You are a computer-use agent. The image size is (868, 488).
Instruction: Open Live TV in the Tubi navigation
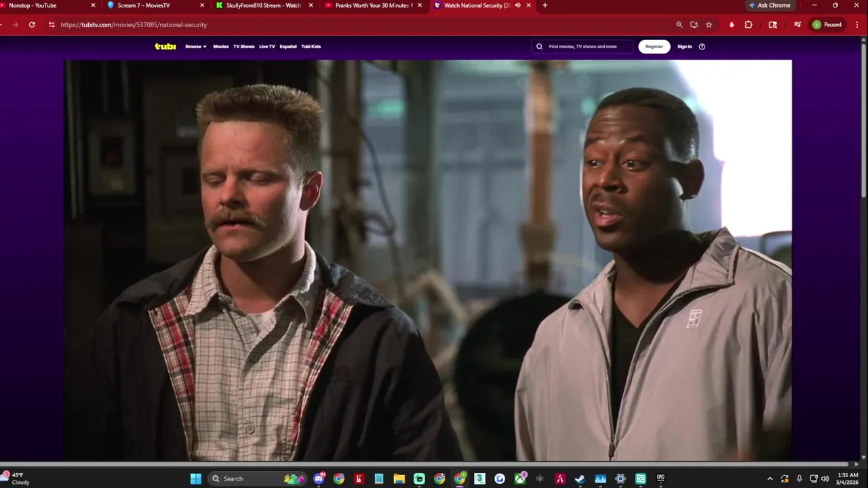tap(267, 47)
